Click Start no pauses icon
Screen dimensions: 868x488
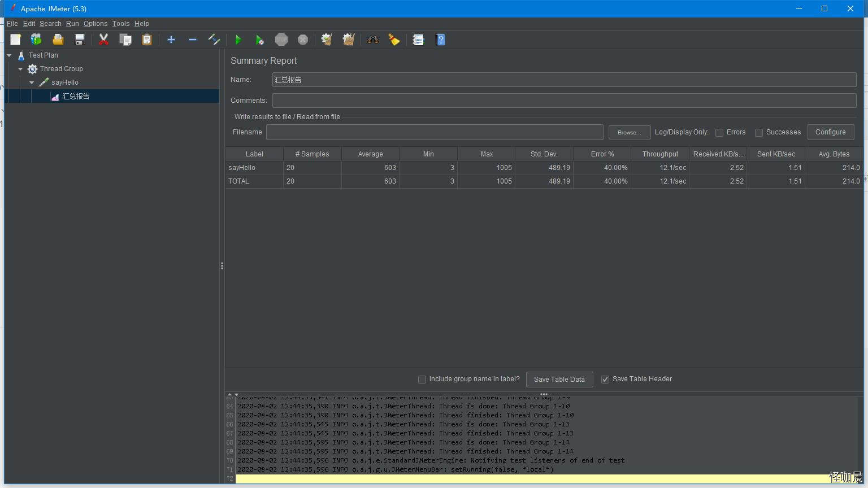click(x=259, y=40)
